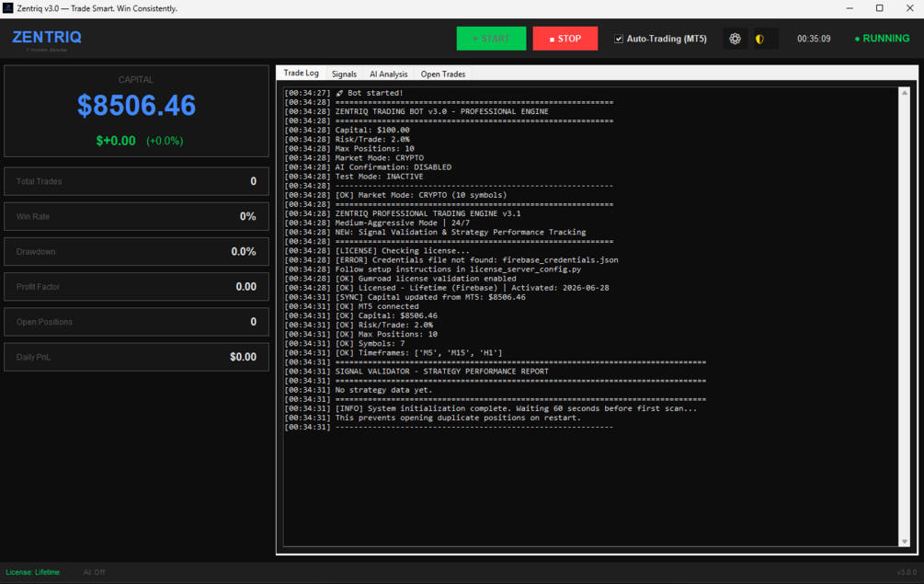Screen dimensions: 924x584
Task: Click the ZENTRIQ logo text
Action: coord(47,37)
